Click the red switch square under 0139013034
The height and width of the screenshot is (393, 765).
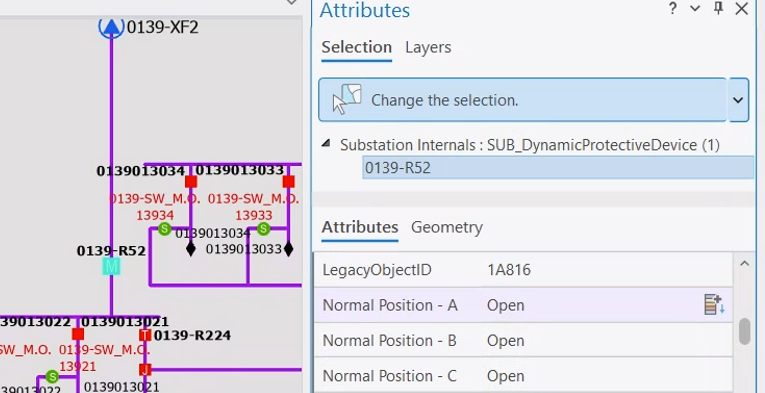pyautogui.click(x=191, y=182)
